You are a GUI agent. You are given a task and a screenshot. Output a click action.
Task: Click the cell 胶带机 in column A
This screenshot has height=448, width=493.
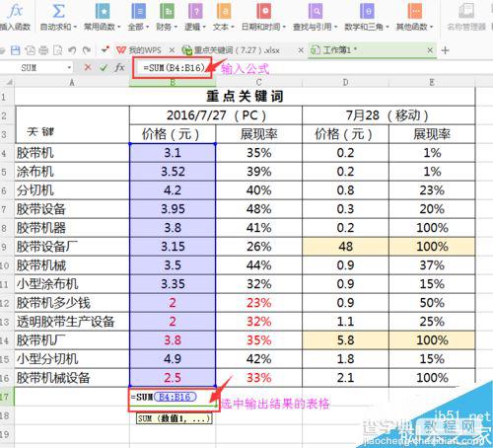coord(72,153)
